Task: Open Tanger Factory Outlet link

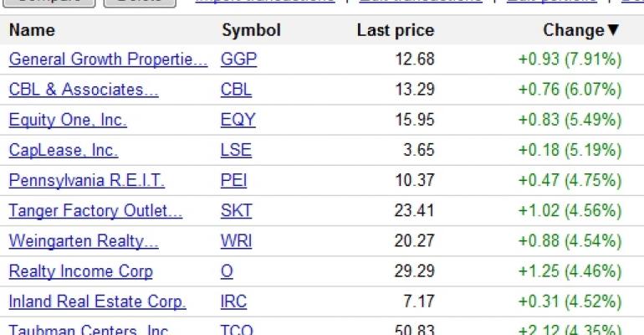Action: click(x=95, y=211)
